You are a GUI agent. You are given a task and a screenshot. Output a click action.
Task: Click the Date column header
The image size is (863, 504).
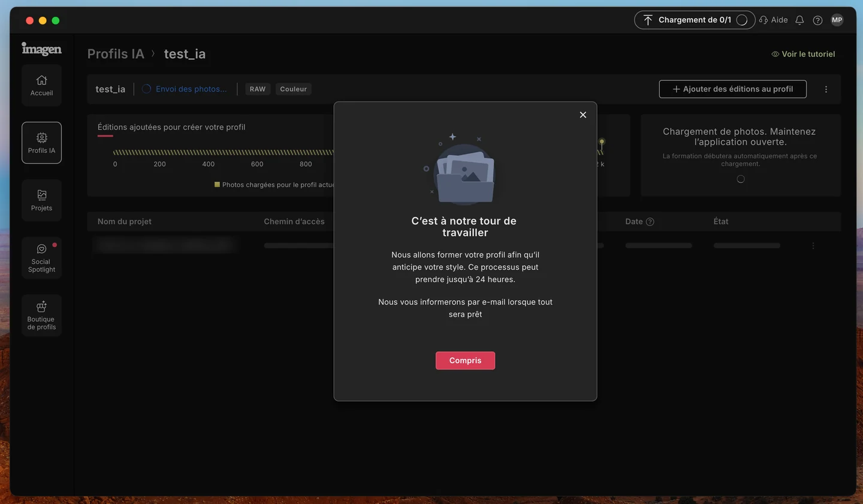633,222
